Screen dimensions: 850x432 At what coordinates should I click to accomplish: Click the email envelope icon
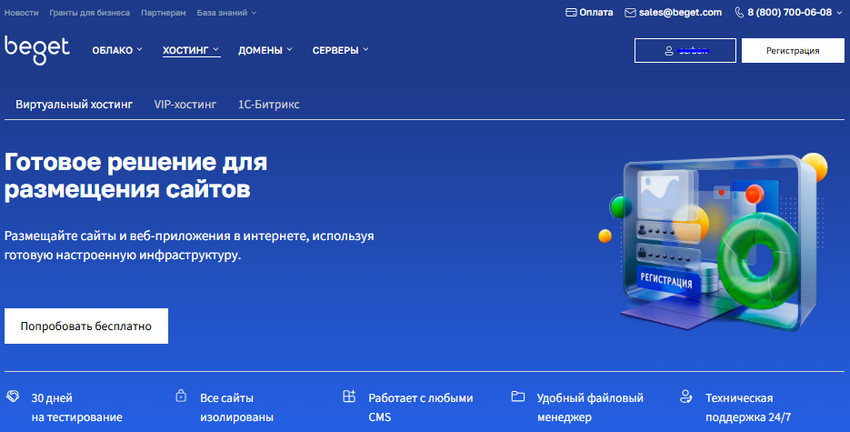tap(630, 12)
